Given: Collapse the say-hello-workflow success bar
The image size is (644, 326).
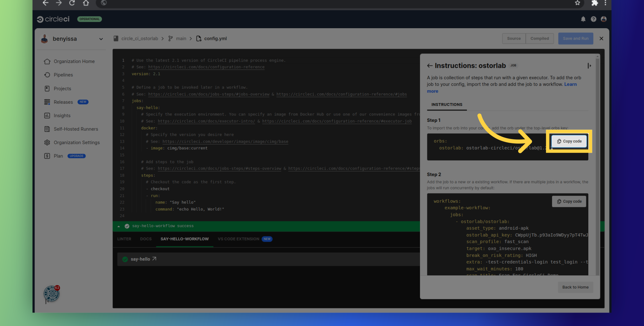Looking at the screenshot, I should tap(118, 226).
